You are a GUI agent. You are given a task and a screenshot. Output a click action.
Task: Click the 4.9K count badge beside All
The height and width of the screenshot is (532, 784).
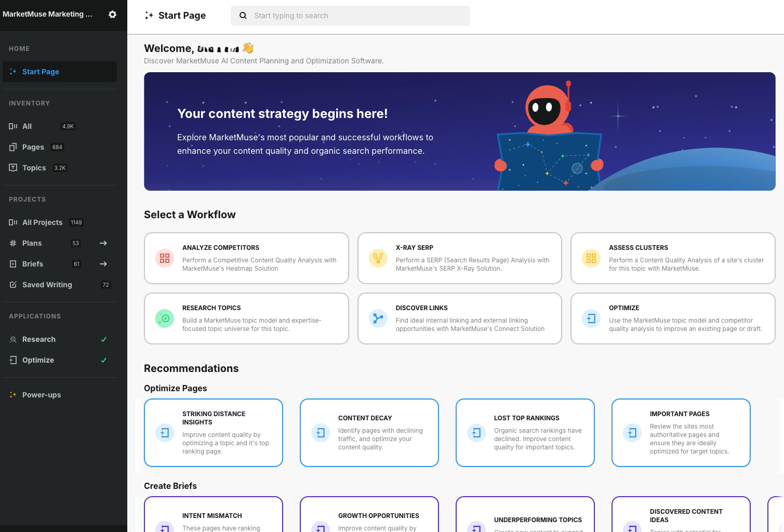click(x=68, y=126)
